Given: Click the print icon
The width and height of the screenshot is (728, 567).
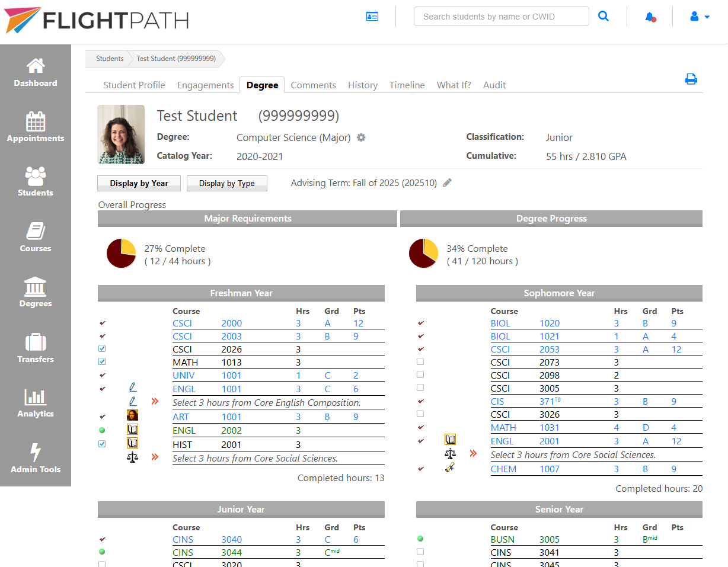Looking at the screenshot, I should (691, 79).
